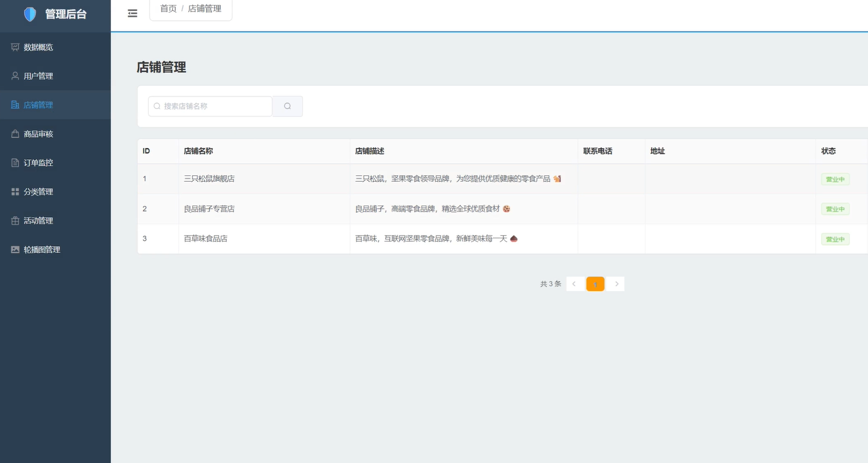Click 店铺管理 building icon
The width and height of the screenshot is (868, 463).
15,105
